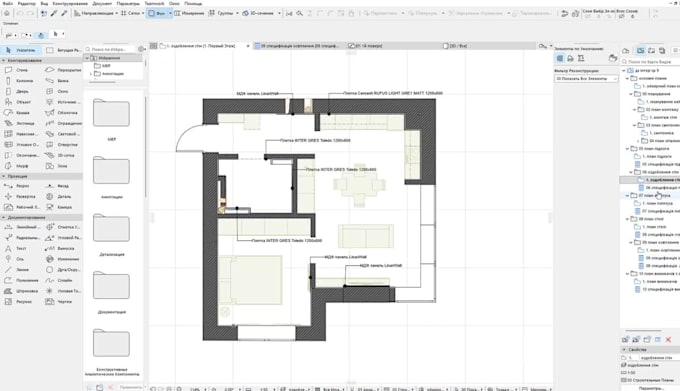Image resolution: width=680 pixels, height=391 pixels.
Task: Open the Направляющие dropdown arrow
Action: (117, 13)
